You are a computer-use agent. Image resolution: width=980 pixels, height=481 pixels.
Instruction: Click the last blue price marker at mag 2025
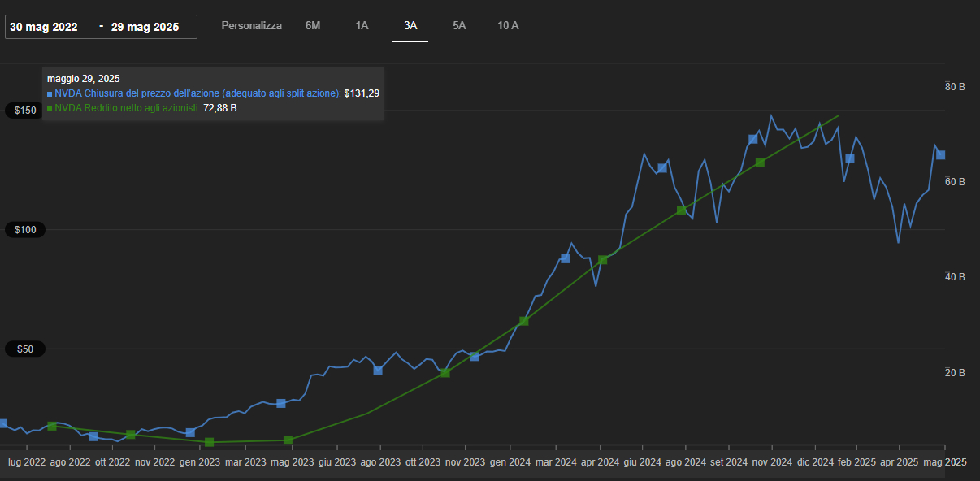[x=941, y=155]
